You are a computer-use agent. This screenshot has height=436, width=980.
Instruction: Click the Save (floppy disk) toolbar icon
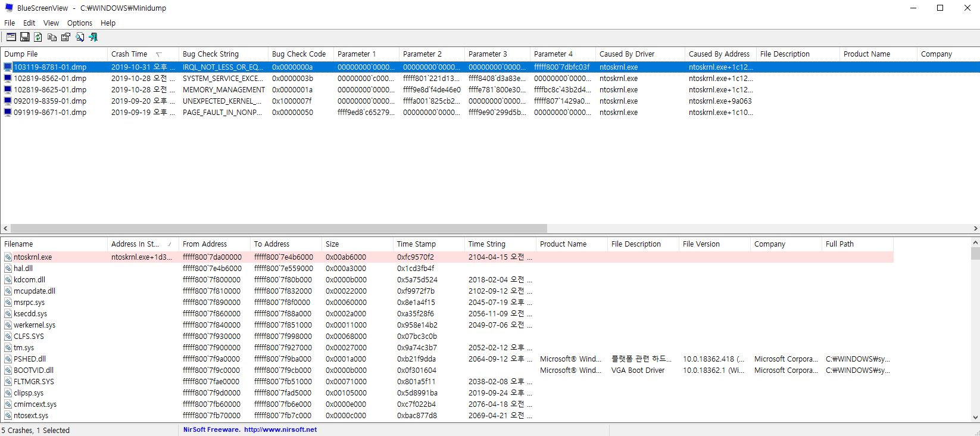click(25, 37)
